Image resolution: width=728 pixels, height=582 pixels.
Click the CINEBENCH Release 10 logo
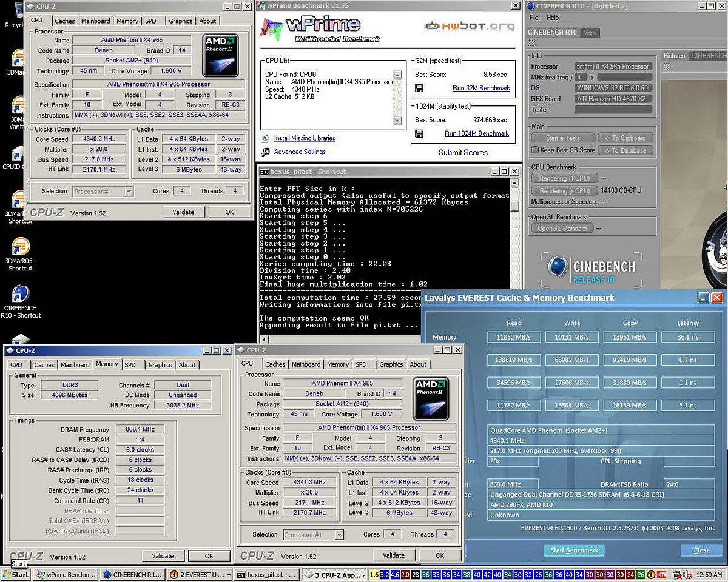[590, 271]
